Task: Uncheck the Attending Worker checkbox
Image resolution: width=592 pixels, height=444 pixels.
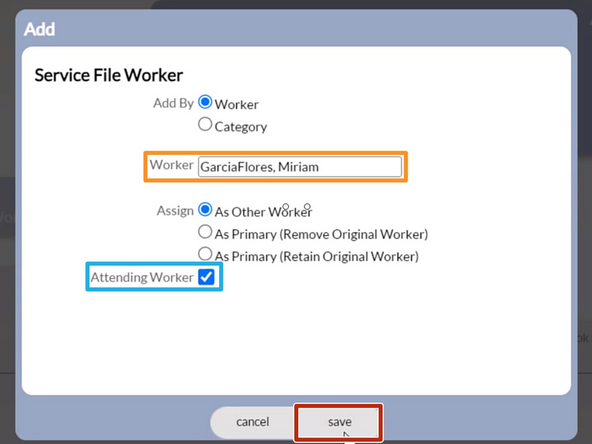Action: click(206, 277)
